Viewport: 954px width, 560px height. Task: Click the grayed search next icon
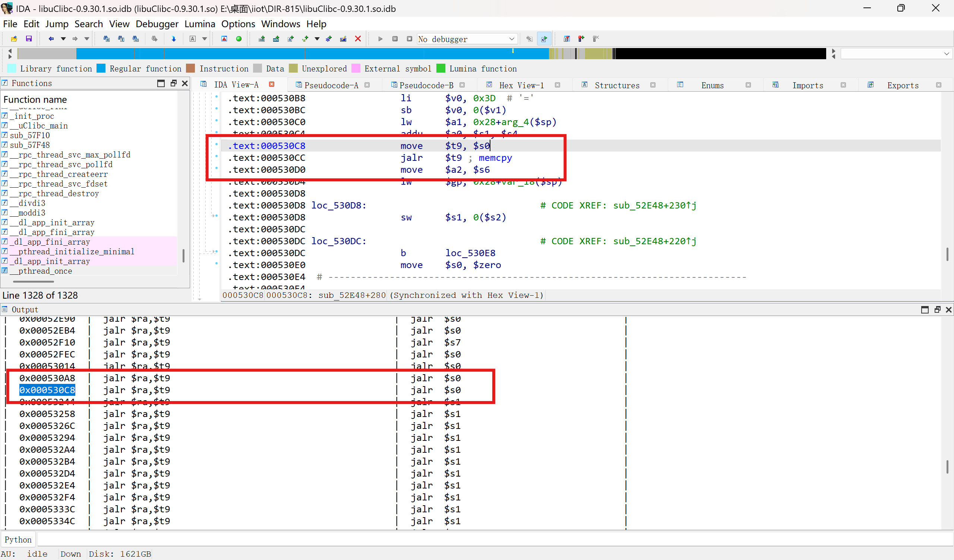(154, 39)
